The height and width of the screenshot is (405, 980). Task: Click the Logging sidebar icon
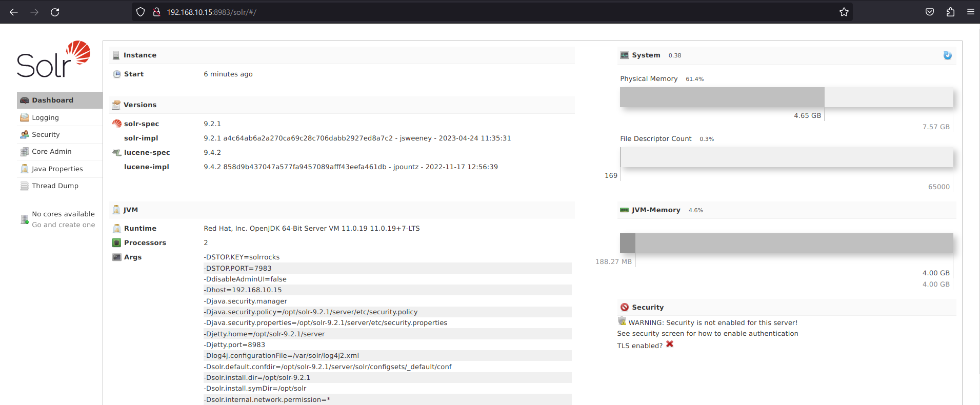[25, 117]
